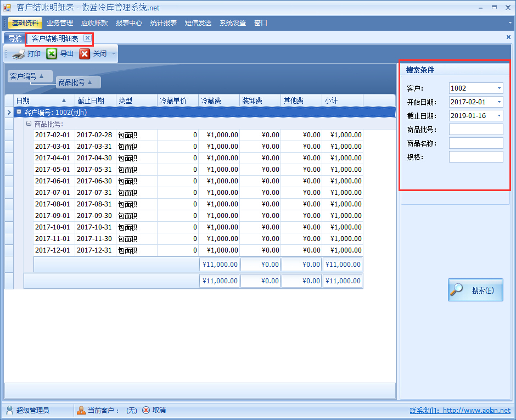Open the menu bar overflow arrow at right
516x420 pixels.
tap(510, 23)
